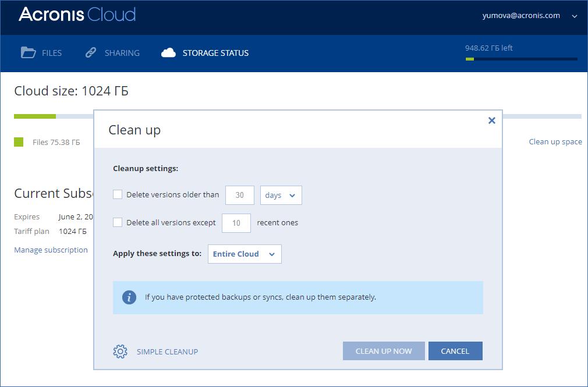The height and width of the screenshot is (387, 588).
Task: Click the Clean up dialog title
Action: pos(134,130)
